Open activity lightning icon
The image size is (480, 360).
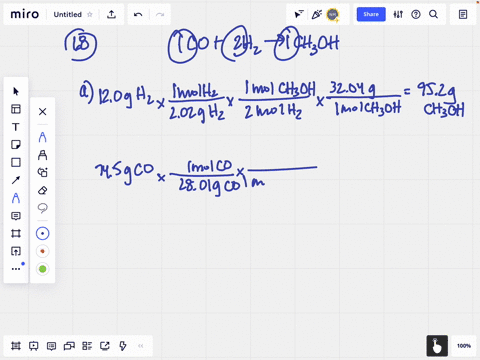click(123, 346)
